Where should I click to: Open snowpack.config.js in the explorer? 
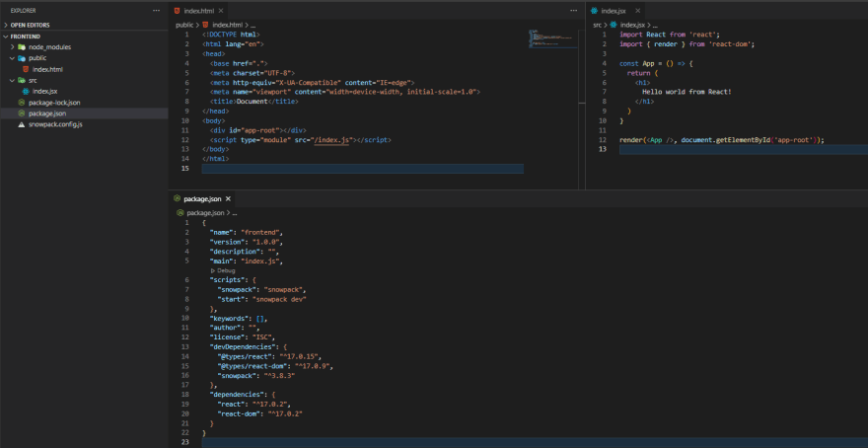pyautogui.click(x=55, y=124)
